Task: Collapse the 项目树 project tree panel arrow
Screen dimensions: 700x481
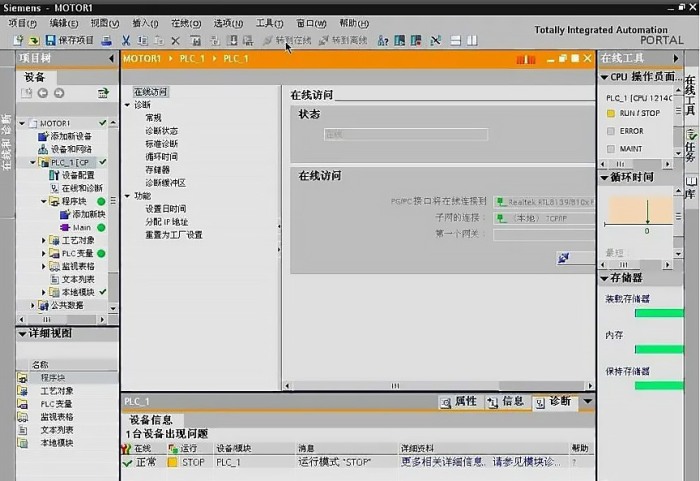Action: click(x=111, y=58)
